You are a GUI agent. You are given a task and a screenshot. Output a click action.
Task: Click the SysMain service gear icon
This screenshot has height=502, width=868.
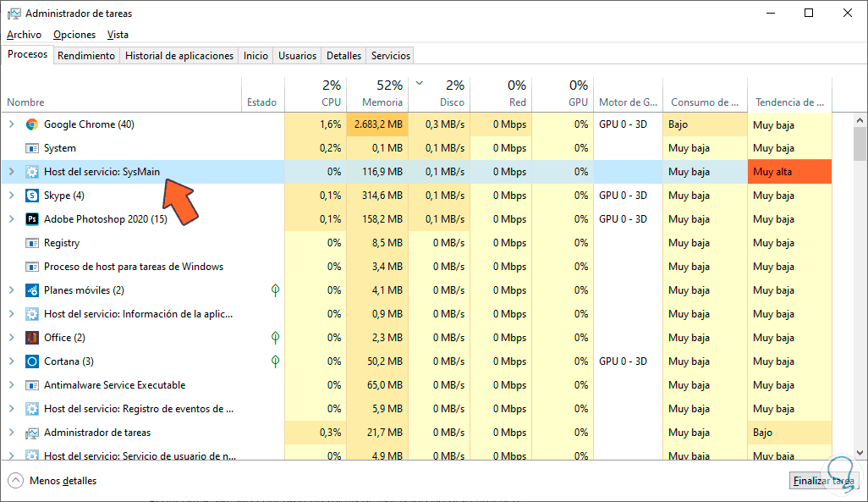(x=32, y=172)
